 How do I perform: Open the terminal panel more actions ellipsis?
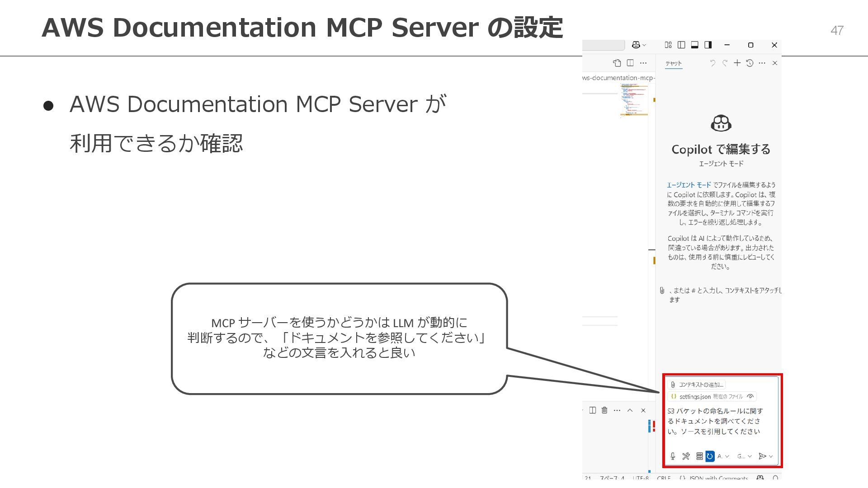pyautogui.click(x=617, y=410)
